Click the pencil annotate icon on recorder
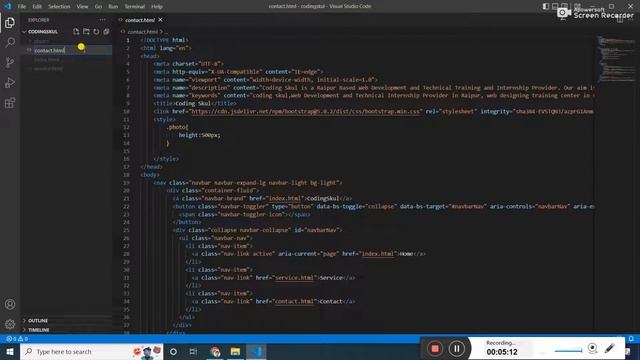Screen dimensions: 640x360 (610, 348)
